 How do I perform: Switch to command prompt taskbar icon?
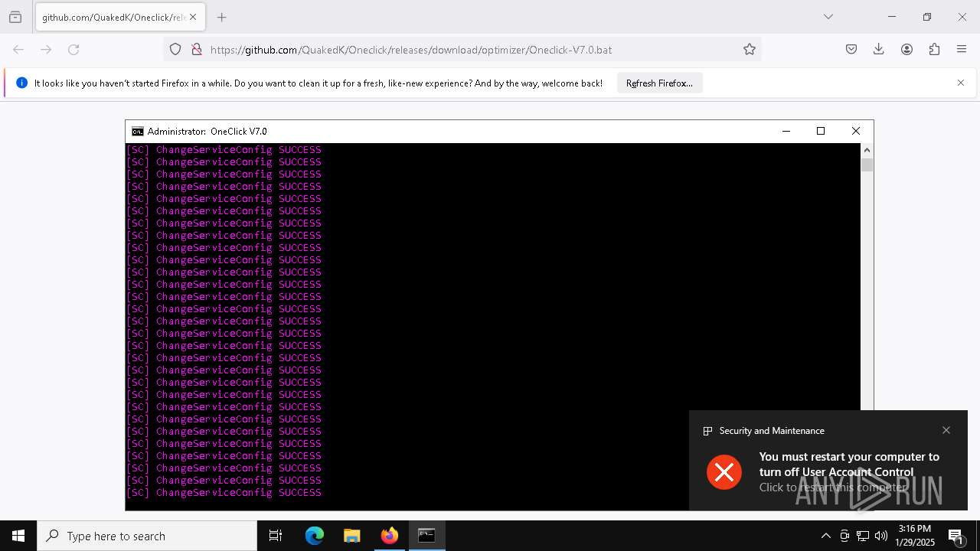coord(427,536)
